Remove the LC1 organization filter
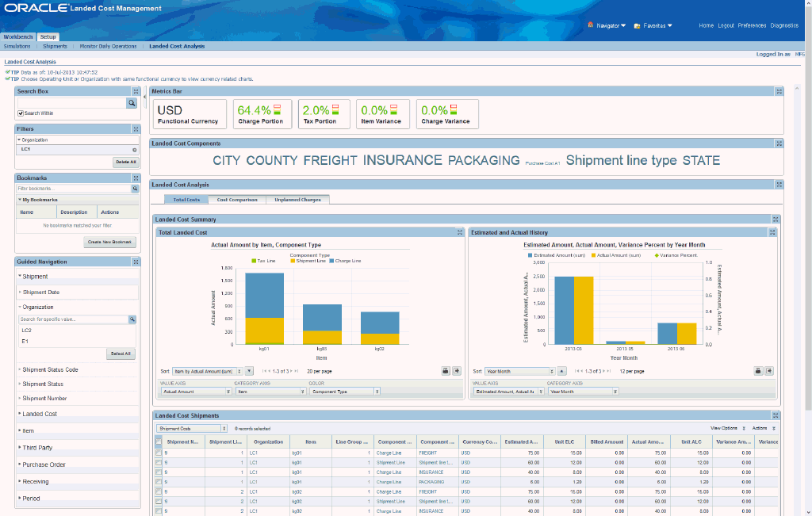The width and height of the screenshot is (812, 516). [135, 150]
